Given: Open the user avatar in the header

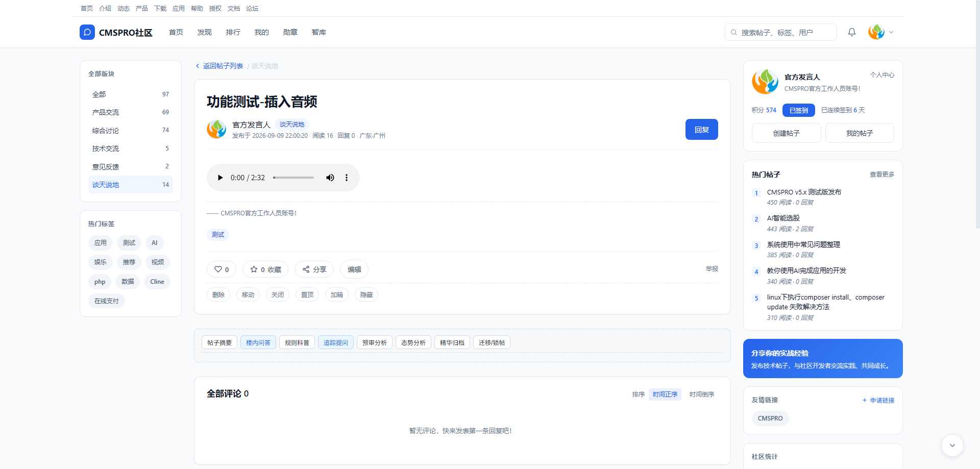Looking at the screenshot, I should (876, 32).
